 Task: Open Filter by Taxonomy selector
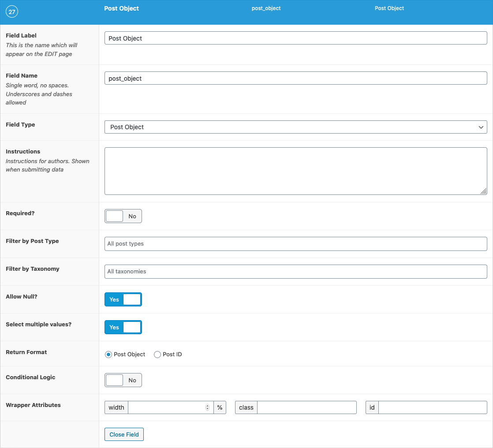tap(295, 272)
